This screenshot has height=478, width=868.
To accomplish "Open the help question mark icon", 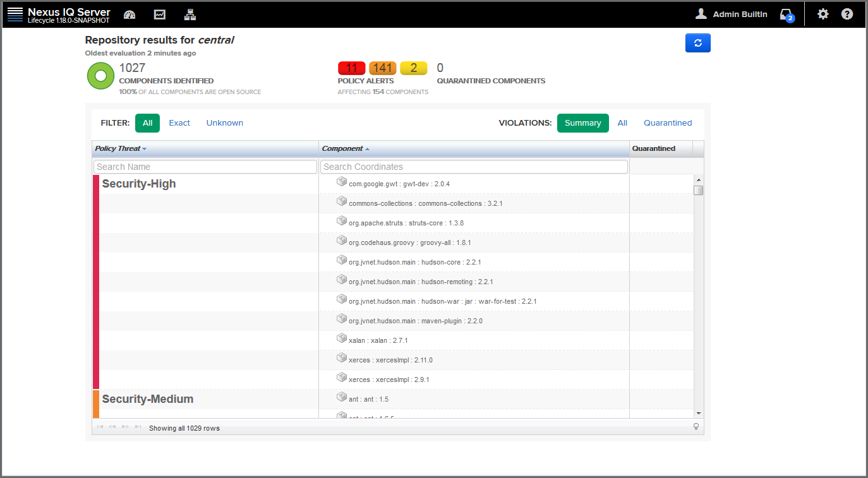I will pos(847,14).
